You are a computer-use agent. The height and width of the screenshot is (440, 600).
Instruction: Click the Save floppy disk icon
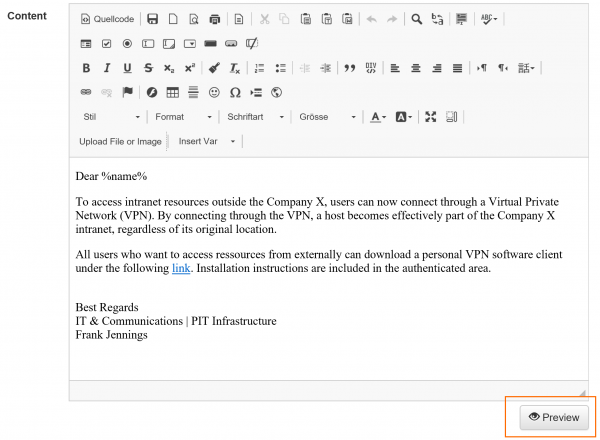pyautogui.click(x=152, y=19)
